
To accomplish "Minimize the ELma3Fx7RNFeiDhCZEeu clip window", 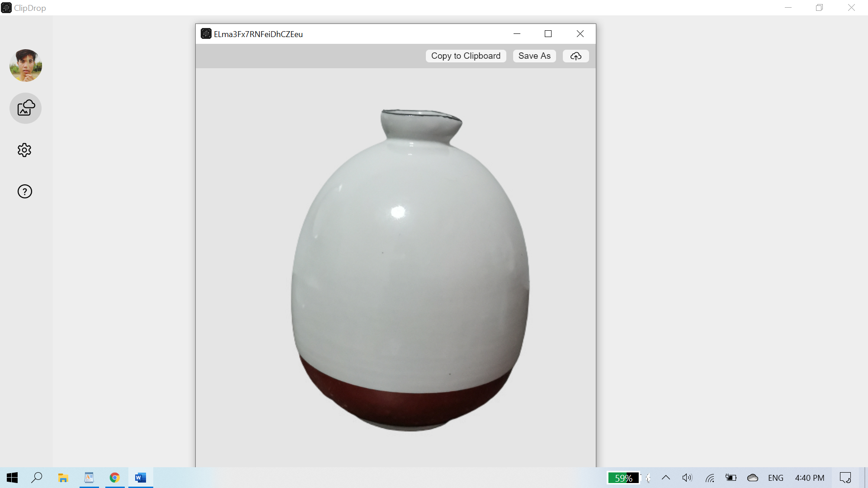I will tap(517, 34).
